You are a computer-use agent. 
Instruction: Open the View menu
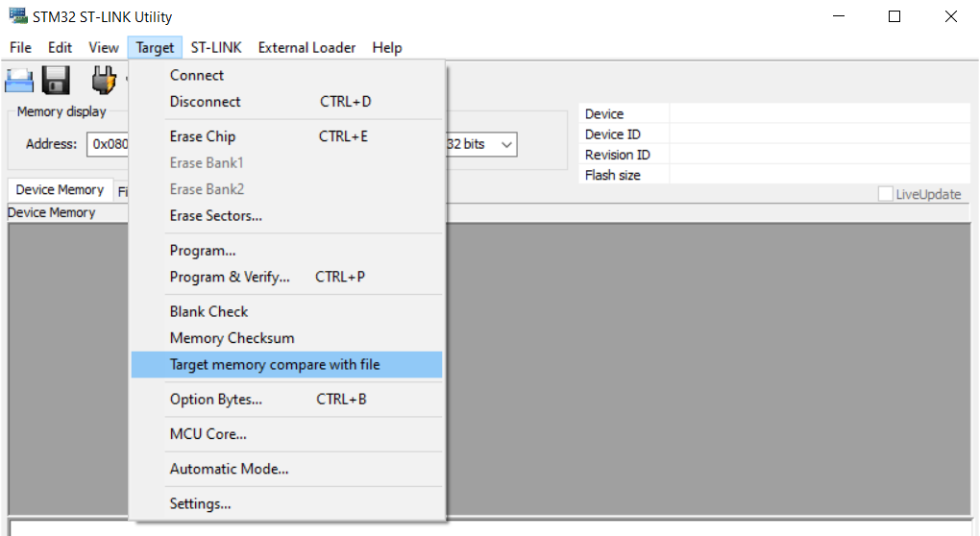[x=104, y=47]
